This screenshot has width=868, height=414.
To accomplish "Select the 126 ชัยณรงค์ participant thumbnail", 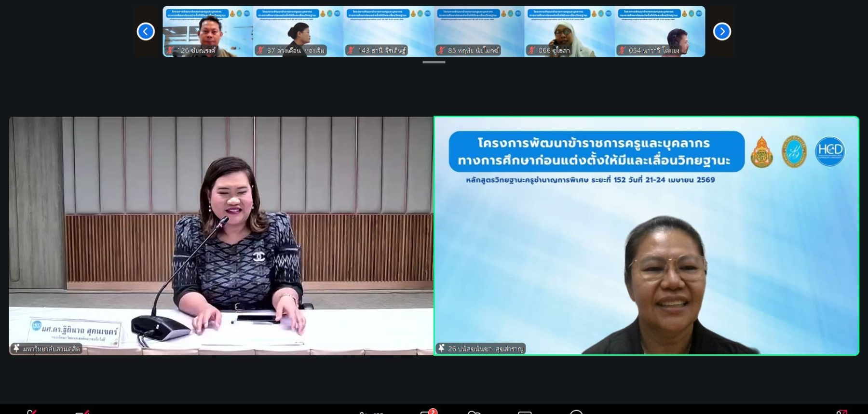I will (x=208, y=31).
